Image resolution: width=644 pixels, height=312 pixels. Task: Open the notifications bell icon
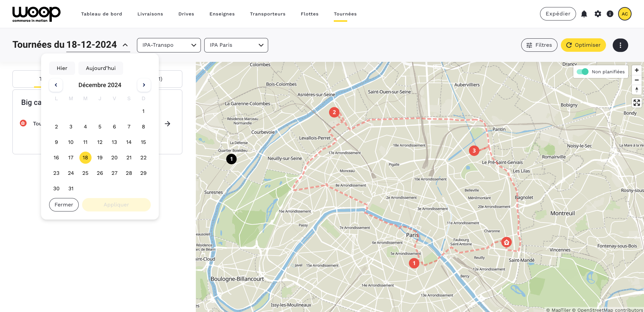(584, 14)
